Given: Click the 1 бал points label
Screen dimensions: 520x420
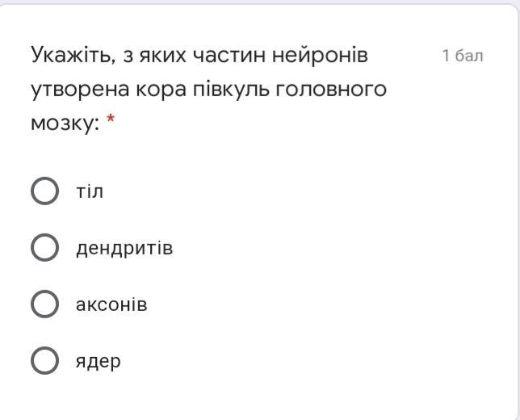Looking at the screenshot, I should [463, 56].
